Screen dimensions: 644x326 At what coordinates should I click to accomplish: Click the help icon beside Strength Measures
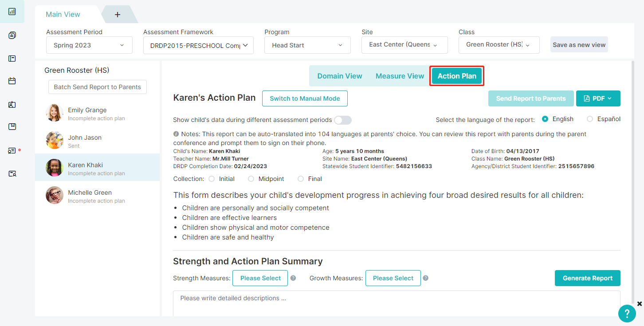click(x=293, y=278)
